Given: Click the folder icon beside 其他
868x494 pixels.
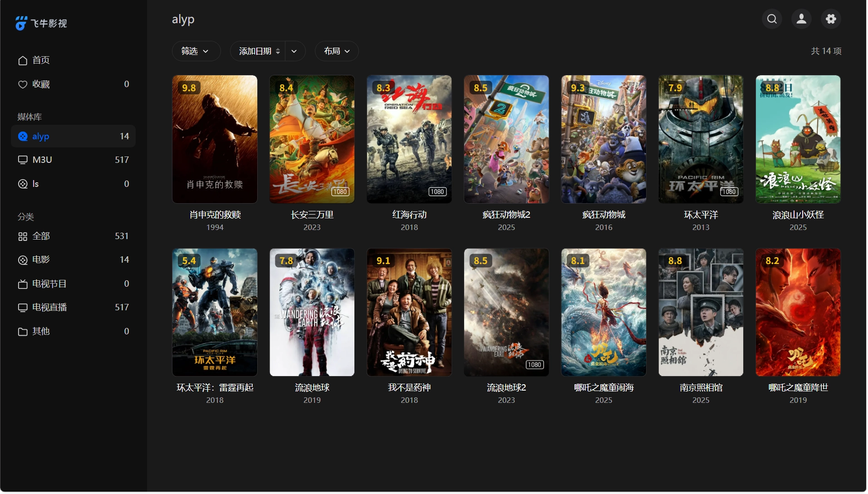Looking at the screenshot, I should [x=23, y=332].
